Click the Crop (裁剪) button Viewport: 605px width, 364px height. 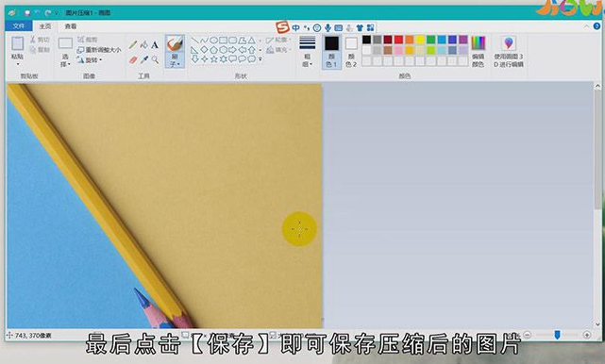88,40
